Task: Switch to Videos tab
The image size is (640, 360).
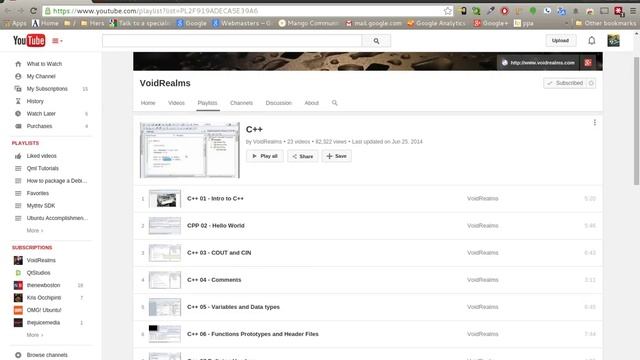Action: pos(176,103)
